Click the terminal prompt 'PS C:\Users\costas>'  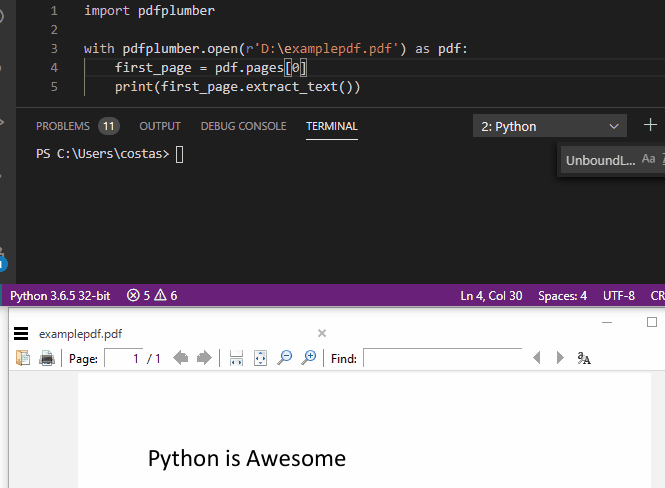click(103, 153)
